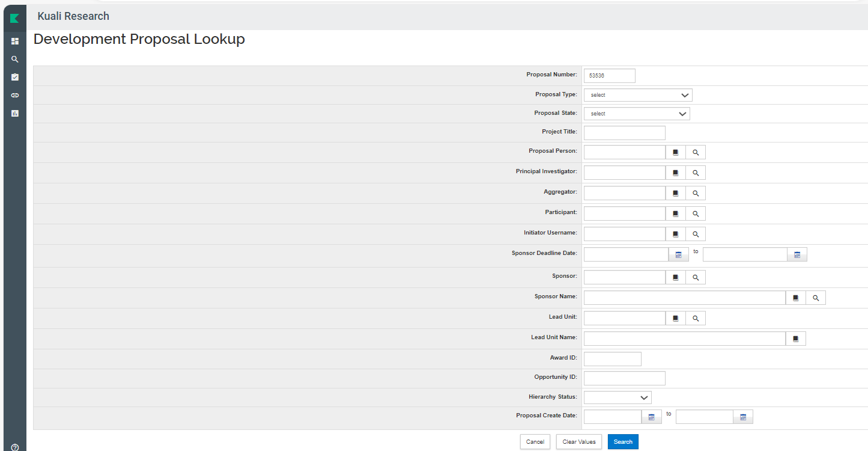Click the Lead Unit Name input field
Screen dimensions: 868x451
click(x=685, y=339)
